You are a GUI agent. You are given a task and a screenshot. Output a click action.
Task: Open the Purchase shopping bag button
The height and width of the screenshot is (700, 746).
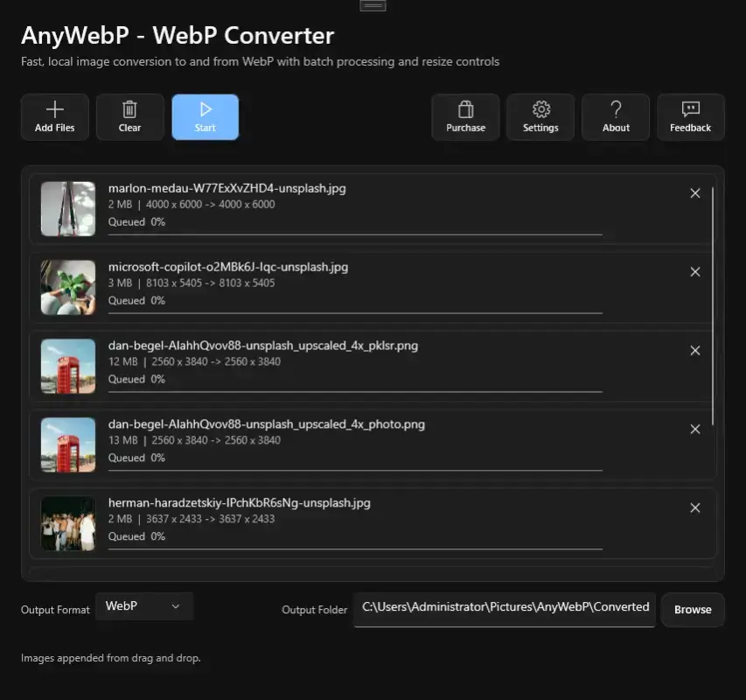point(465,117)
